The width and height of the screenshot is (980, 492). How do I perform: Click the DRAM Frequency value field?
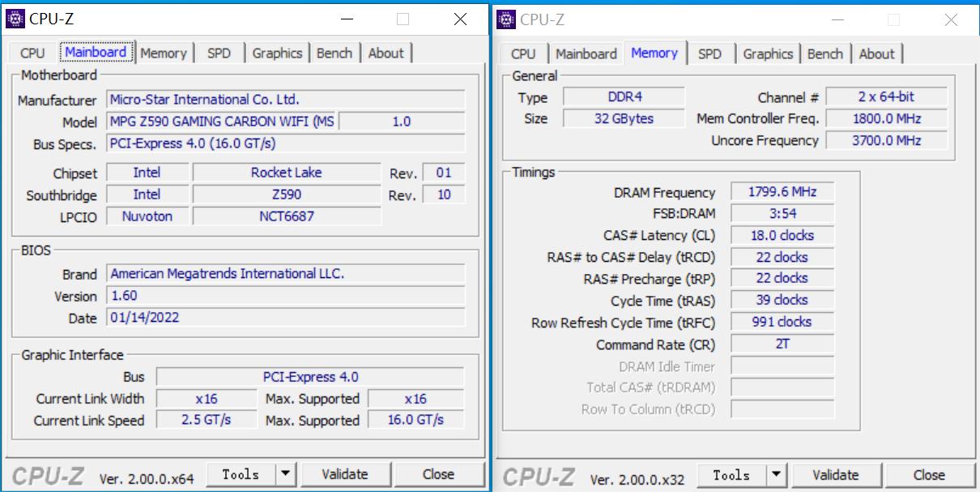click(x=782, y=192)
